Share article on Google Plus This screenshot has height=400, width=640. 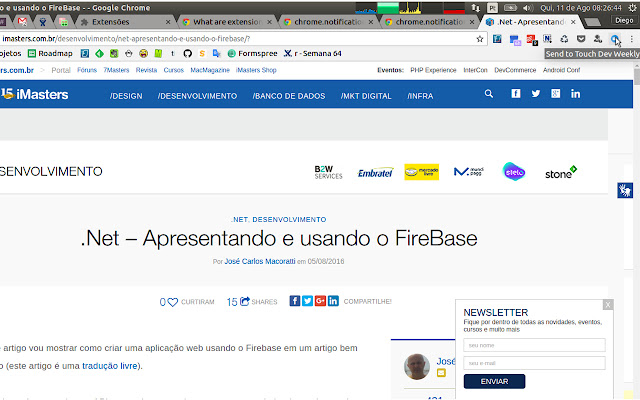tap(320, 301)
